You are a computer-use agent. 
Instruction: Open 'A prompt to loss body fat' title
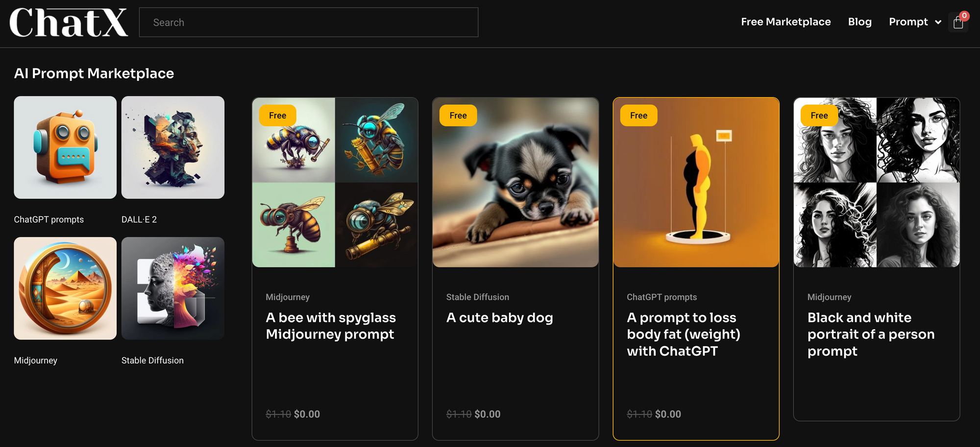tap(683, 334)
